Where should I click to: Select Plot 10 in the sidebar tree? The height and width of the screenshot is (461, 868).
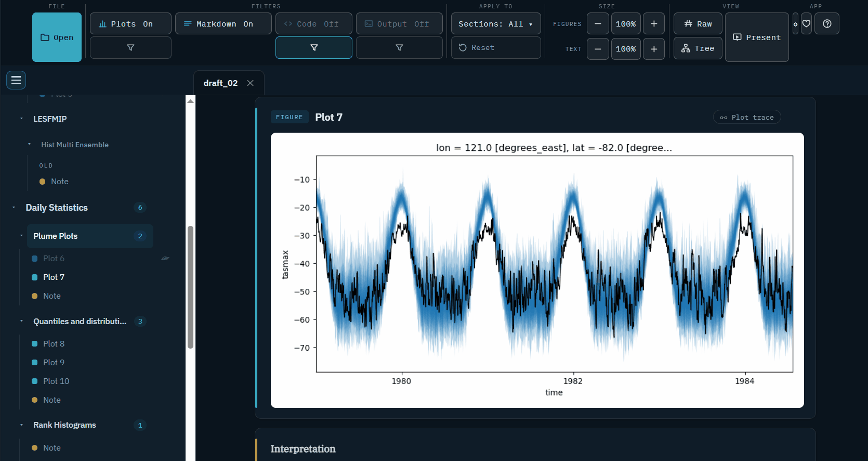pos(56,381)
